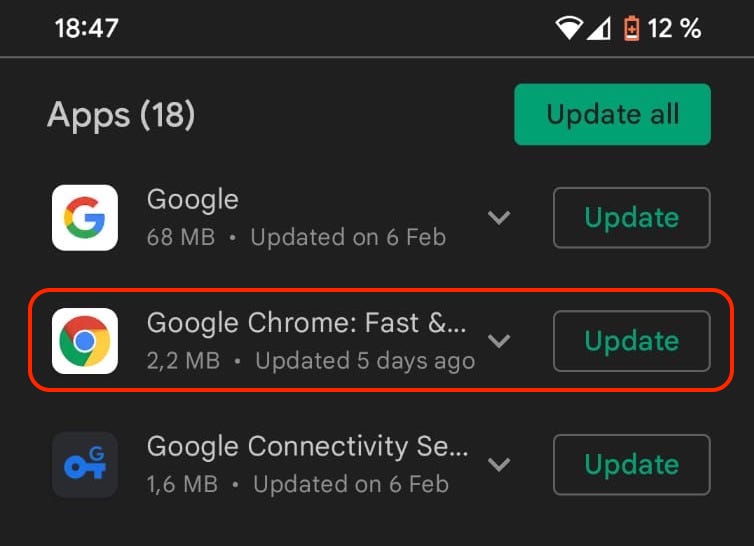Expand details for the Google app

click(x=498, y=217)
